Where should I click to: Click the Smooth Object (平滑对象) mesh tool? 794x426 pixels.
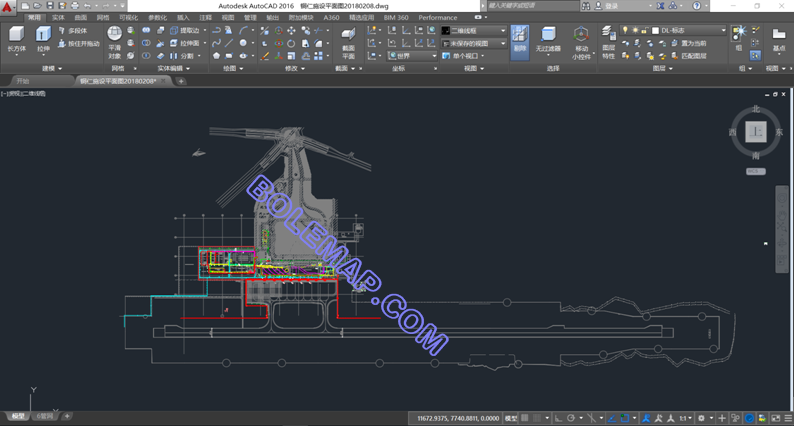pos(115,42)
